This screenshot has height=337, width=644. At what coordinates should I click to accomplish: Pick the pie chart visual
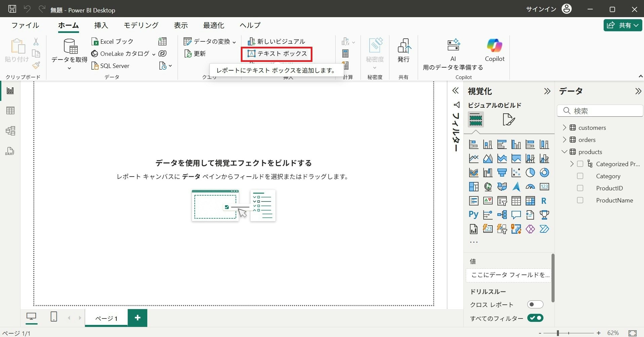(530, 173)
